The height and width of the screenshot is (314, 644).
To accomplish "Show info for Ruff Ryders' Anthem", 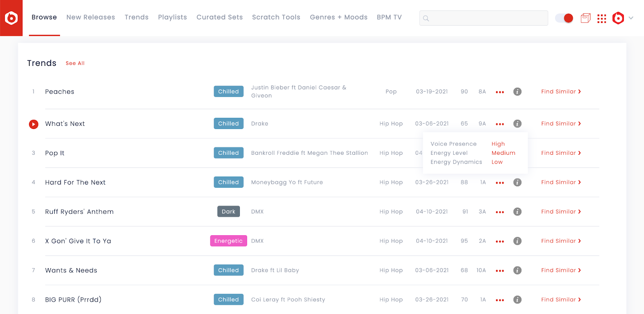I will (x=518, y=212).
